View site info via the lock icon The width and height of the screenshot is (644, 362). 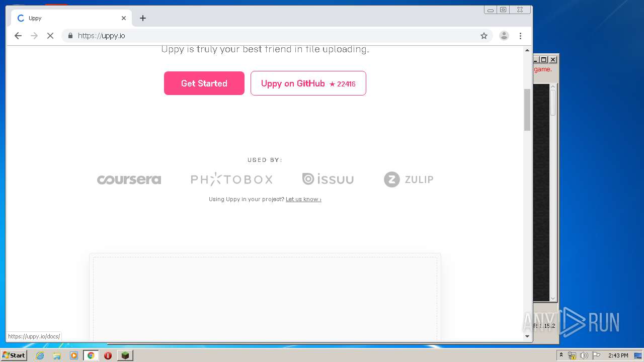pyautogui.click(x=70, y=36)
